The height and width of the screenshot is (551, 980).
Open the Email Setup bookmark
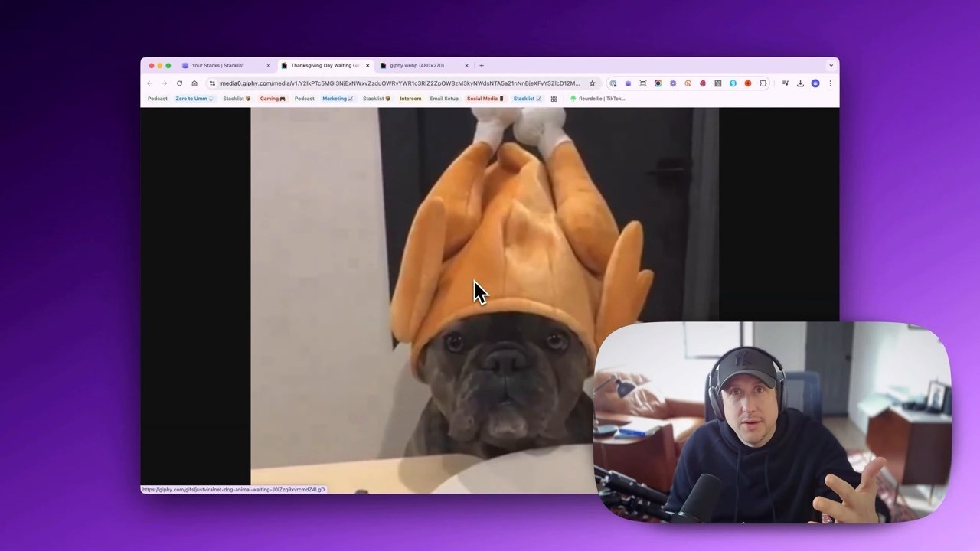coord(444,99)
